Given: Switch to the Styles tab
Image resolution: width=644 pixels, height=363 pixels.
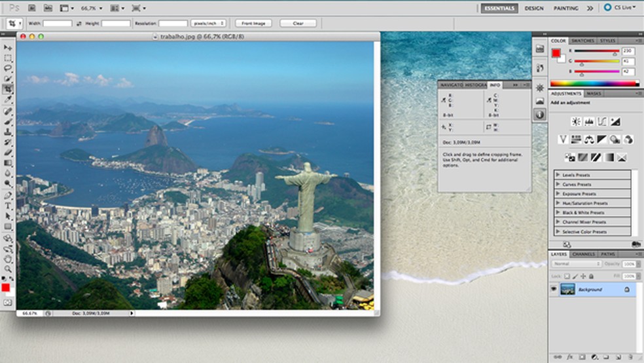Looking at the screenshot, I should [607, 41].
